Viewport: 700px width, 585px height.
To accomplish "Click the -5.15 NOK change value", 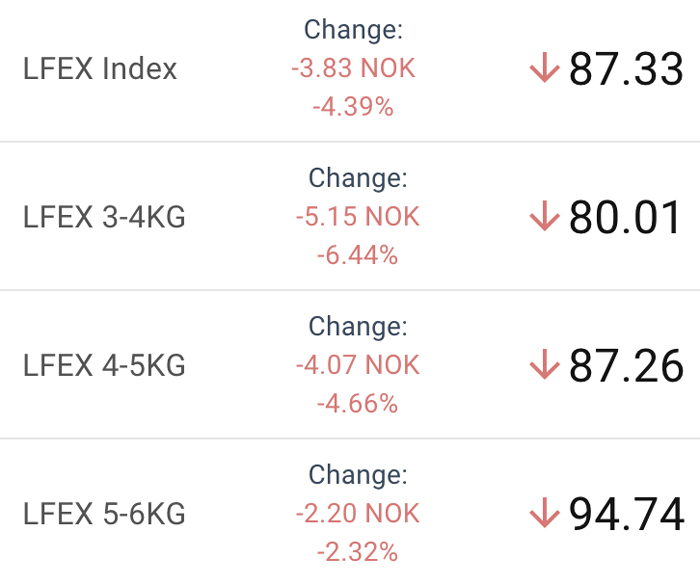I will tap(358, 217).
